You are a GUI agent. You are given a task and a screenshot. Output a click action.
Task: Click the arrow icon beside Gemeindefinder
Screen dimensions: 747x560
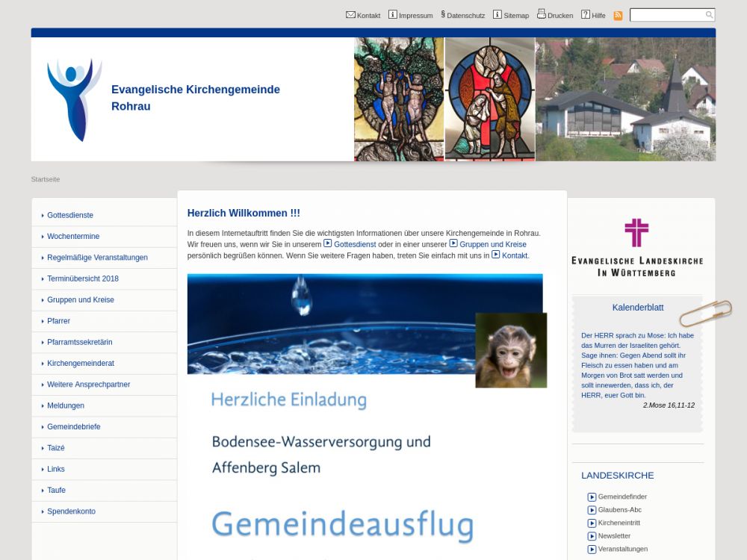point(592,497)
